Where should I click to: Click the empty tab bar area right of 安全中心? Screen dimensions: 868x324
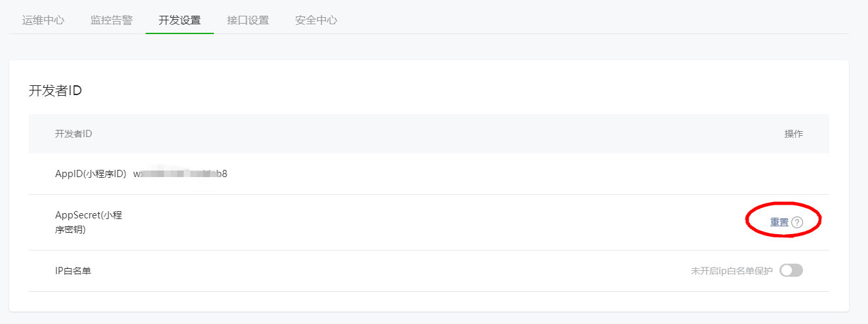point(590,20)
